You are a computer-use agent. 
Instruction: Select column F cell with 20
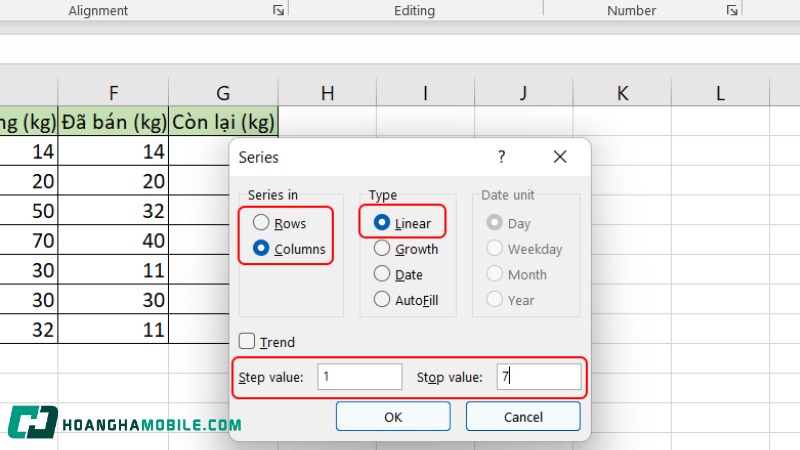113,181
